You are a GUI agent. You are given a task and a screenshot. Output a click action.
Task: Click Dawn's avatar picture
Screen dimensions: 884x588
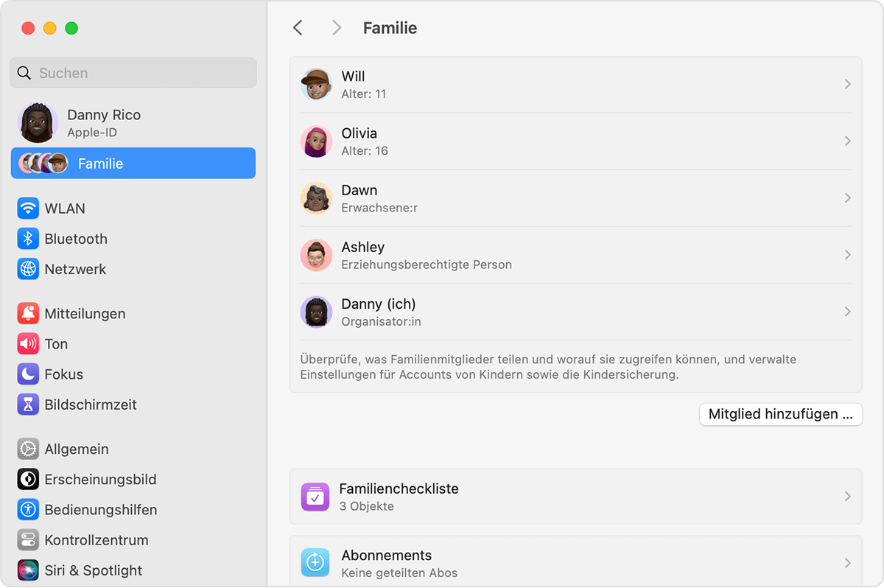tap(316, 198)
